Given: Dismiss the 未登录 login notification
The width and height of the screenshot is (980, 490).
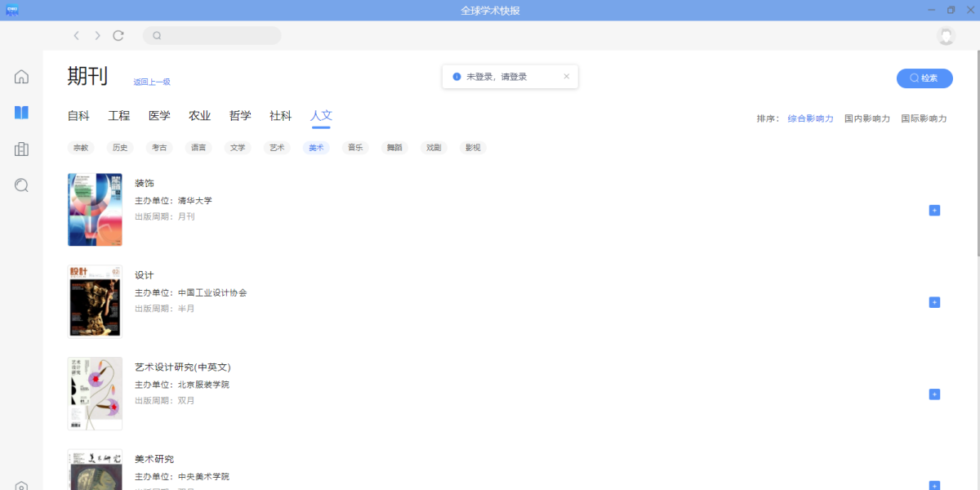Looking at the screenshot, I should 567,77.
